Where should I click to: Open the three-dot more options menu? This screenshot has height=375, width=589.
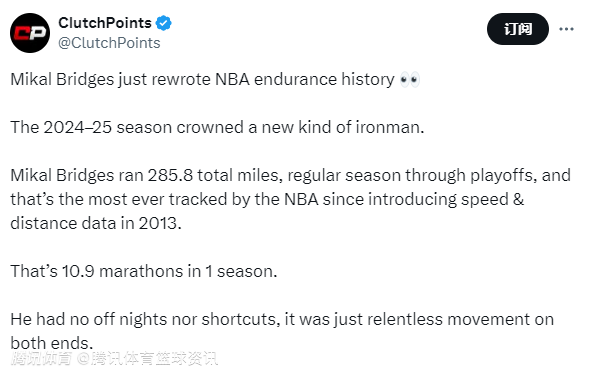click(566, 29)
